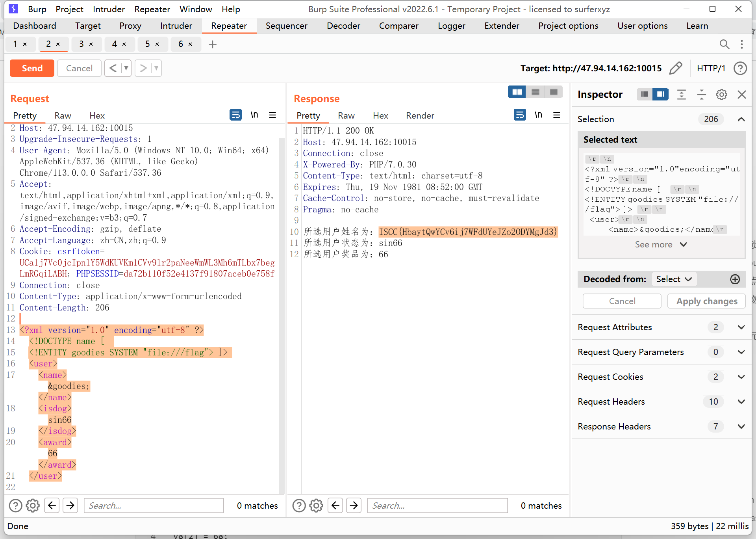Viewport: 756px width, 539px height.
Task: Switch to Response Render tab
Action: [420, 115]
